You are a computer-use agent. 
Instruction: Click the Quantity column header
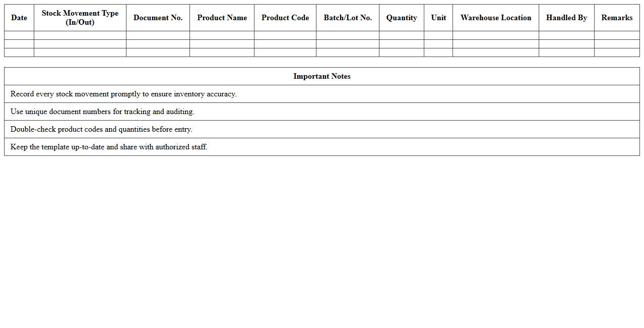(402, 18)
